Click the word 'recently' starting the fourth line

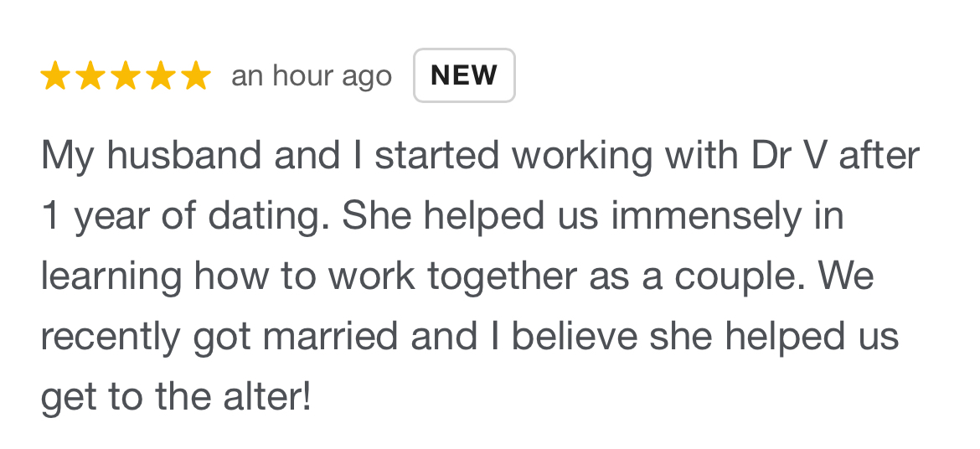[x=110, y=337]
